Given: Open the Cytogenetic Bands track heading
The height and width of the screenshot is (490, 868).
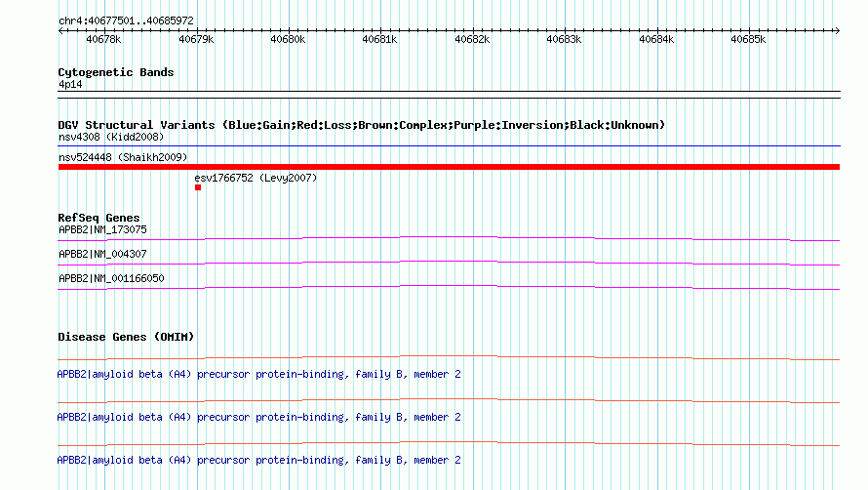Looking at the screenshot, I should click(x=116, y=72).
